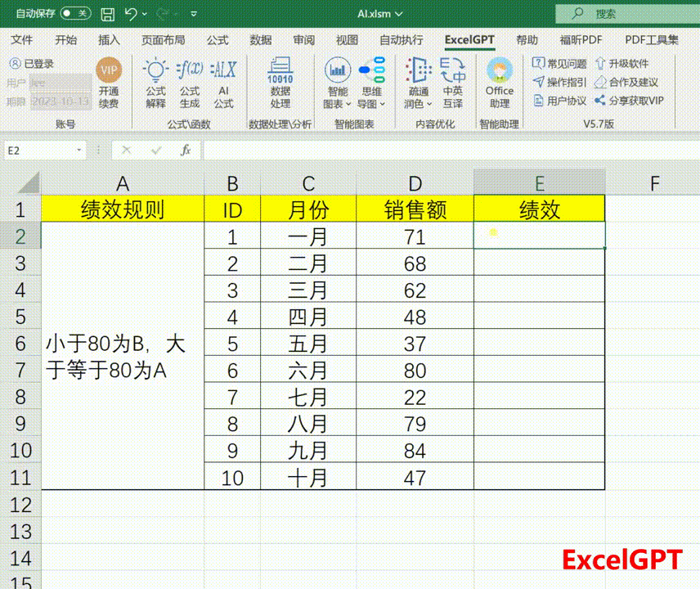Click 升级软件 upgrade button
Screen dimensions: 700x589
621,64
